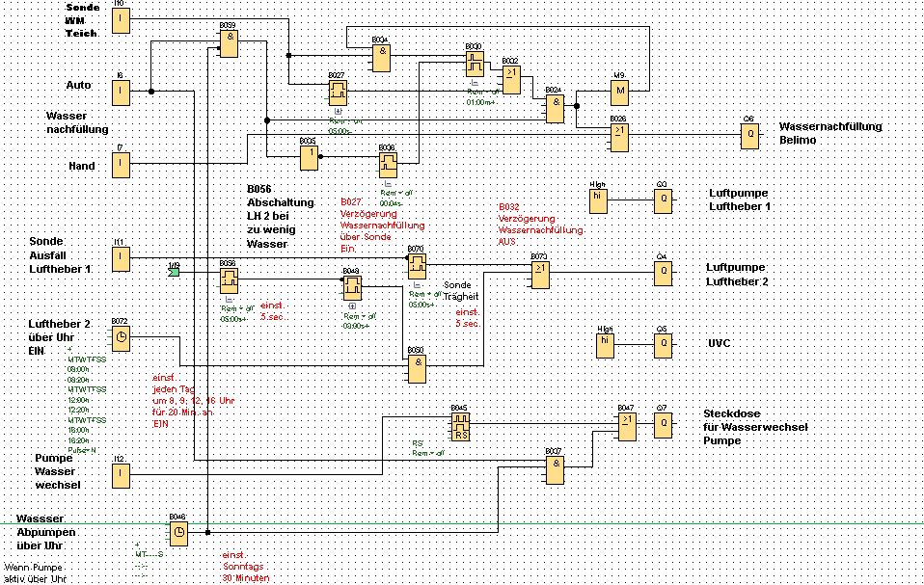Click the Auto input block I6
924x585 pixels.
tap(121, 93)
